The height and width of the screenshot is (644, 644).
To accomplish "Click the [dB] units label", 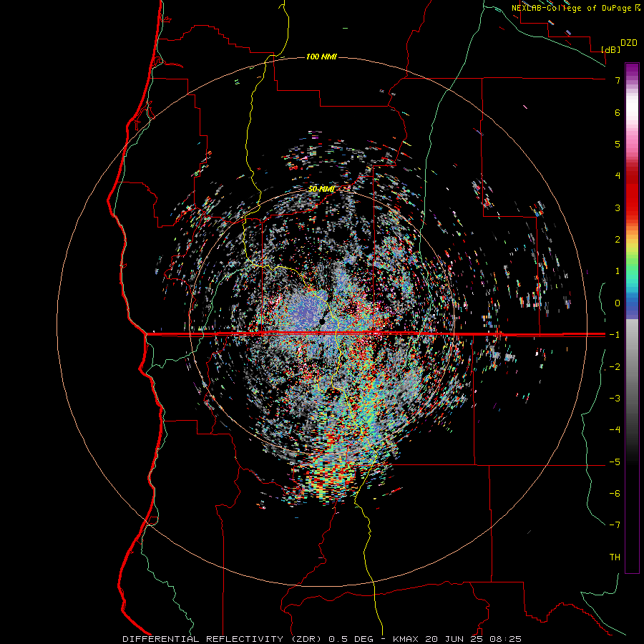I will tap(611, 49).
